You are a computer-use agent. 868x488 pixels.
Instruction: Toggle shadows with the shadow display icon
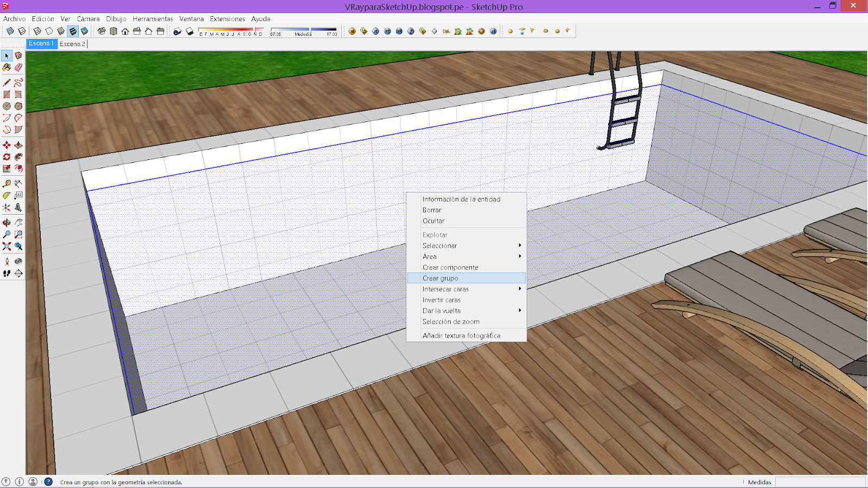pos(189,31)
